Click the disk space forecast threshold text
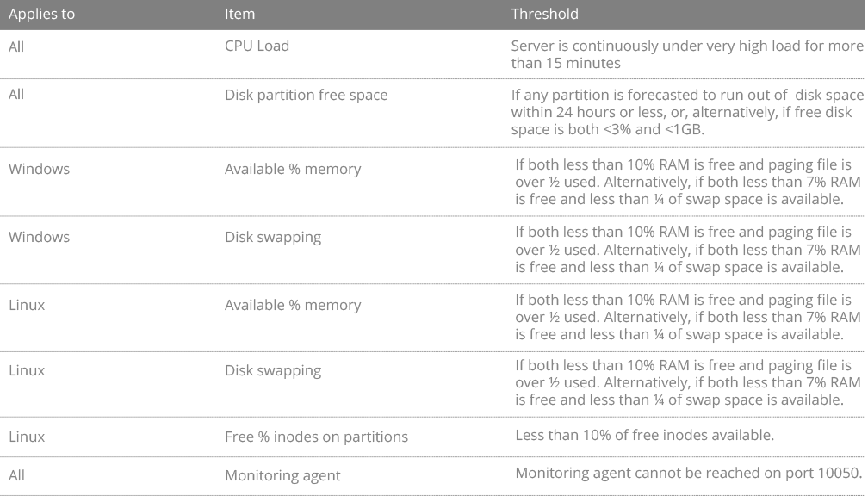 click(x=687, y=112)
